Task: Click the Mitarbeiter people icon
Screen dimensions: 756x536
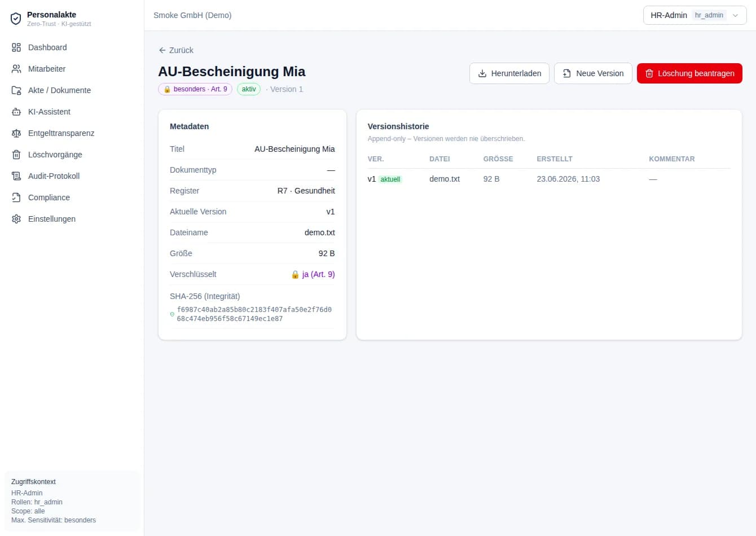Action: 16,69
